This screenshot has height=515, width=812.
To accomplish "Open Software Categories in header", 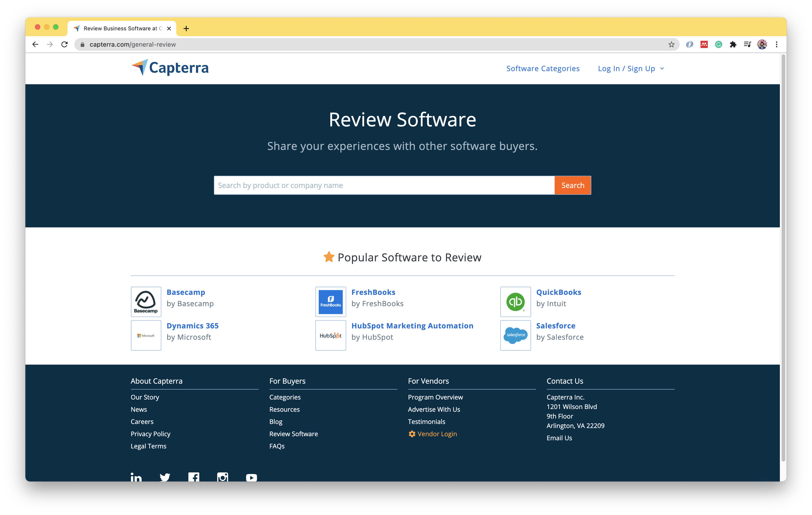I will pos(543,68).
